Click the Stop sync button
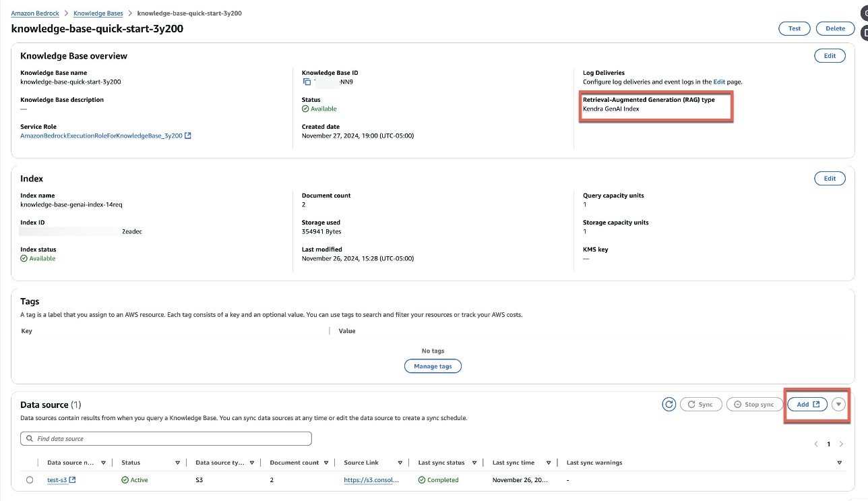 (x=755, y=405)
